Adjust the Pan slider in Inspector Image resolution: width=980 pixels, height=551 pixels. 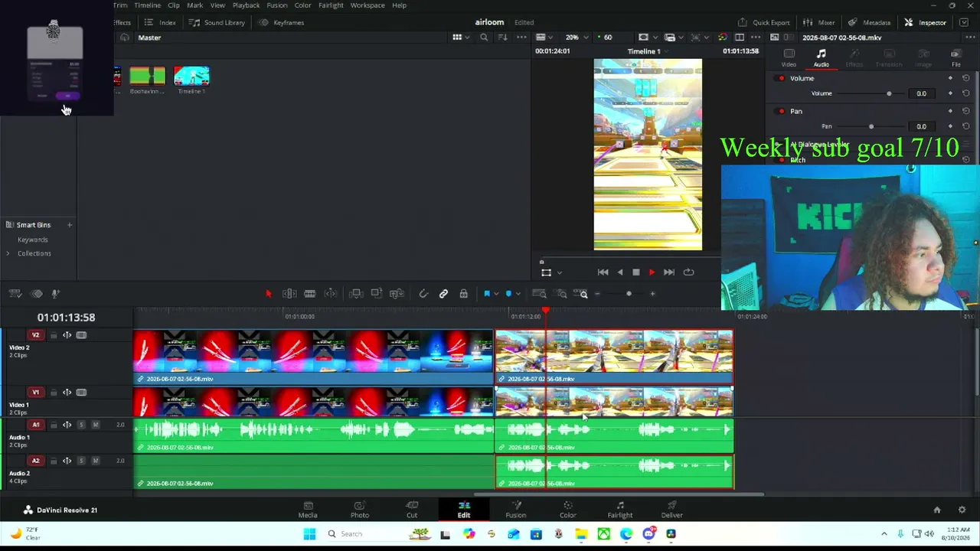tap(871, 126)
